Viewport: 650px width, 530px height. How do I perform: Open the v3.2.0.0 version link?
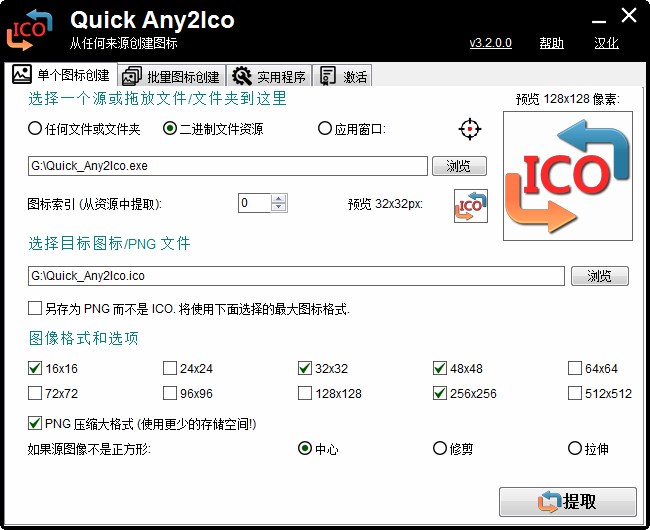(490, 43)
